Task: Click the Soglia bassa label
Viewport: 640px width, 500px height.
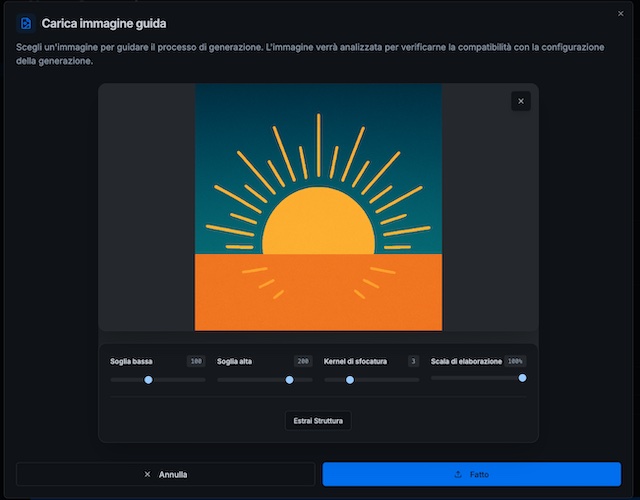Action: (131, 361)
